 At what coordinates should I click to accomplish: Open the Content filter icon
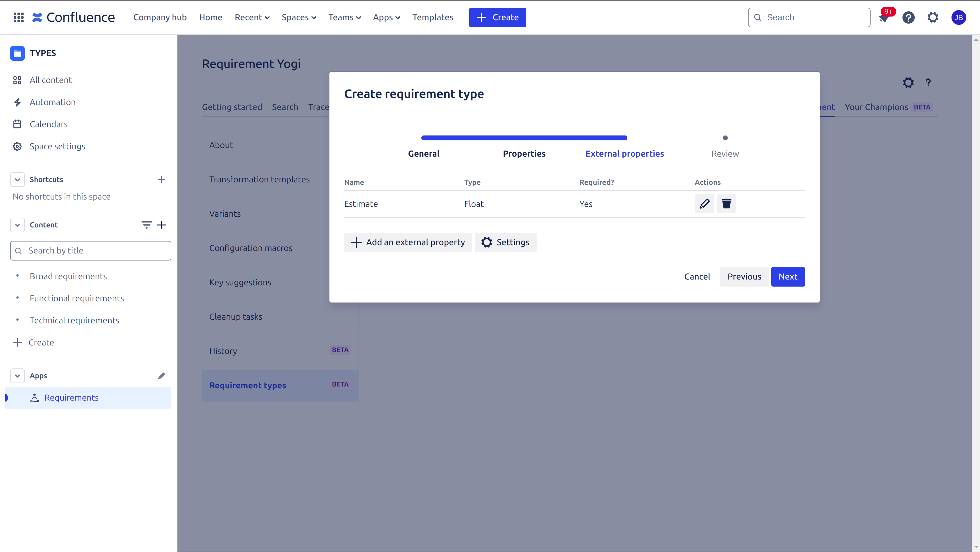146,225
